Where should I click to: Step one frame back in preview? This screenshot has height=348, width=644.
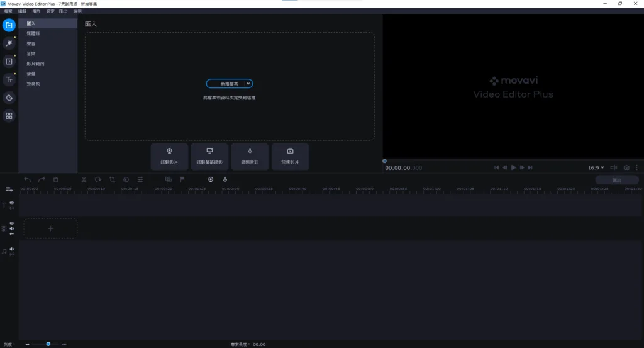tap(505, 167)
